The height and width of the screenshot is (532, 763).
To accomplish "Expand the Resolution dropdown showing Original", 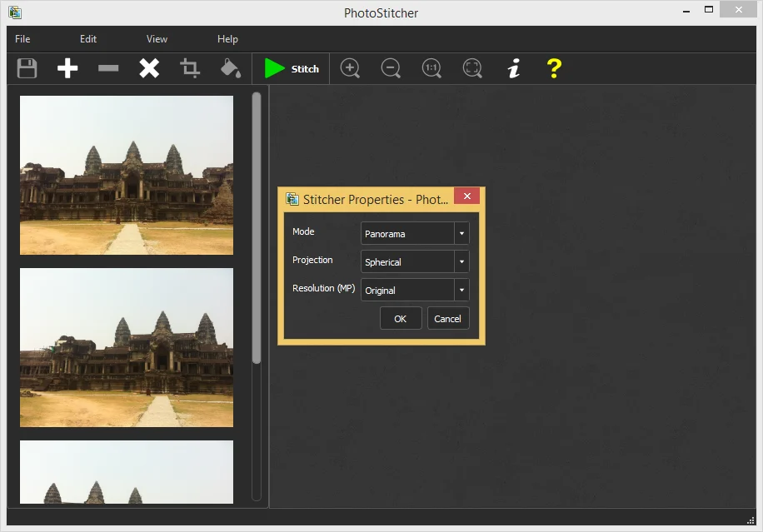I will pos(415,290).
